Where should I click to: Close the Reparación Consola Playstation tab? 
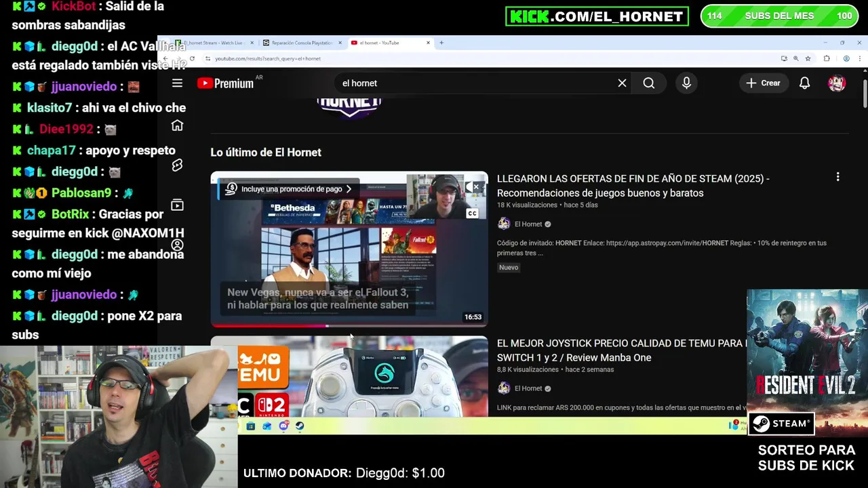click(340, 43)
